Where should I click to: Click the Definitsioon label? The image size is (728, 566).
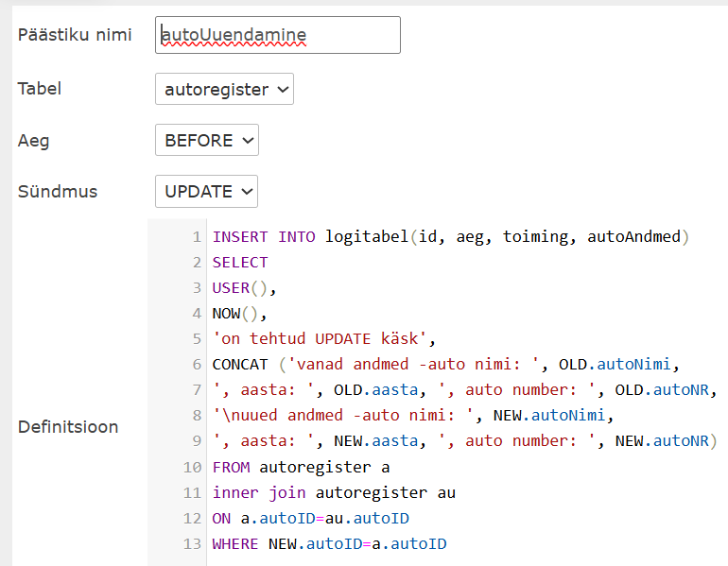[68, 427]
